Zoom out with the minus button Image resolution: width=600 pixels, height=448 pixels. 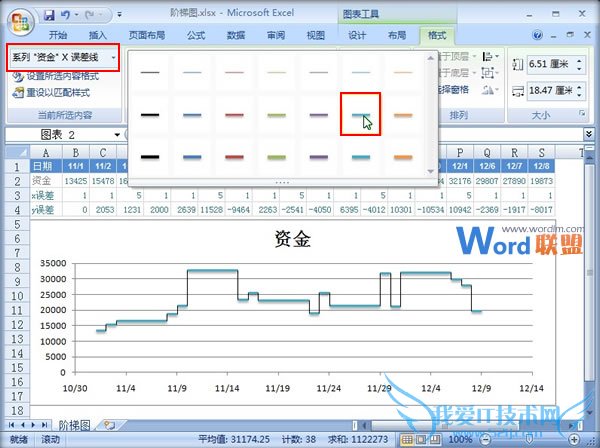[x=486, y=439]
